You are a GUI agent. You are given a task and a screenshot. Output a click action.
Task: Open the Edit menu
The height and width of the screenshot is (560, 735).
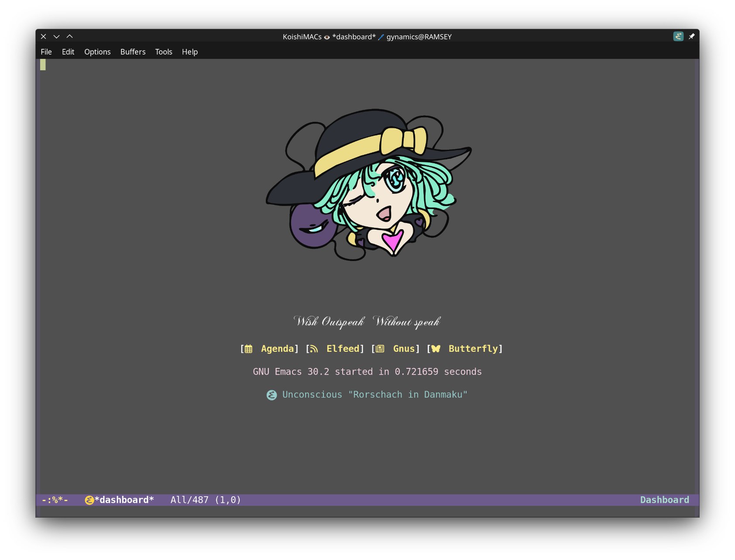pos(68,52)
